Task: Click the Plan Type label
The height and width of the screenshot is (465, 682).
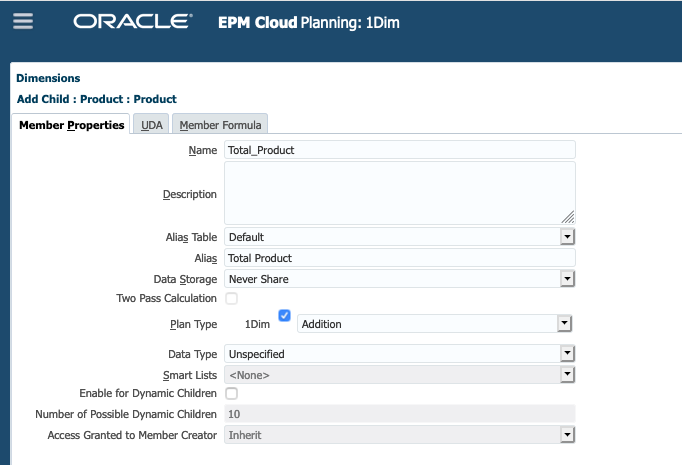Action: point(194,324)
